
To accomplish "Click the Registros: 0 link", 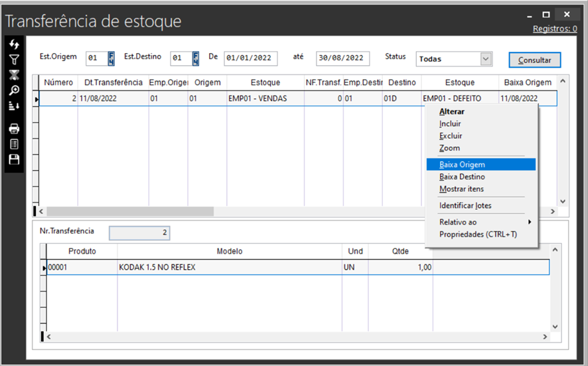I will (x=554, y=29).
